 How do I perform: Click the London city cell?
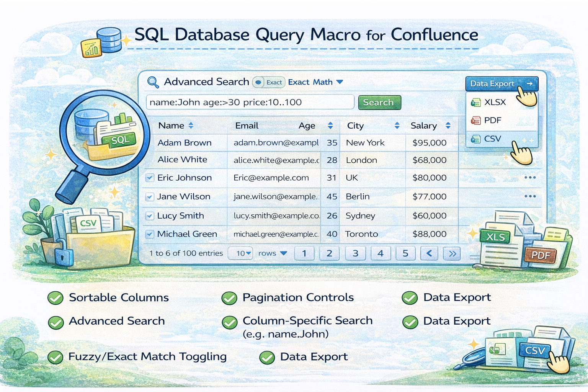(x=361, y=160)
